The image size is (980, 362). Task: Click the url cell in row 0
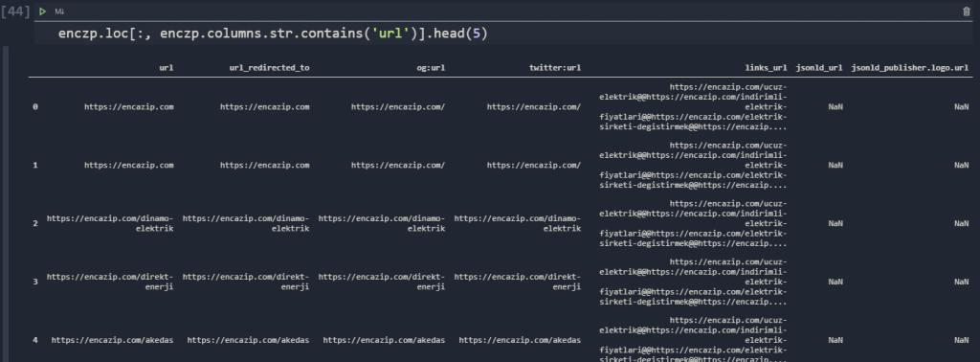click(x=129, y=107)
